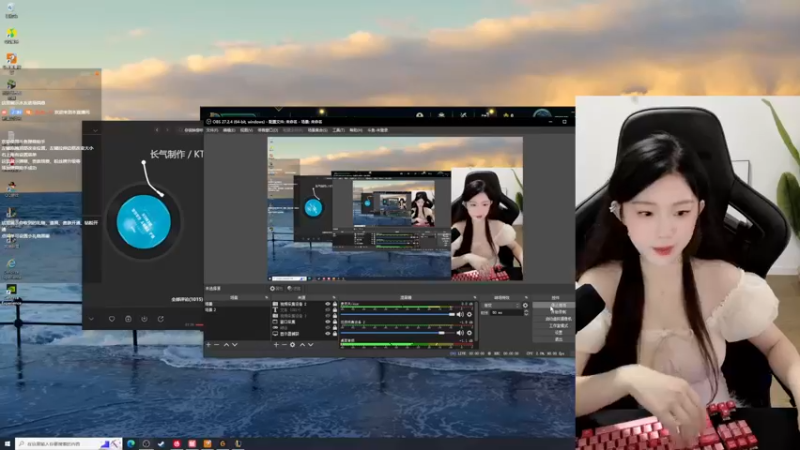Open the OBS 工具 menu
The height and width of the screenshot is (450, 800).
[x=338, y=130]
